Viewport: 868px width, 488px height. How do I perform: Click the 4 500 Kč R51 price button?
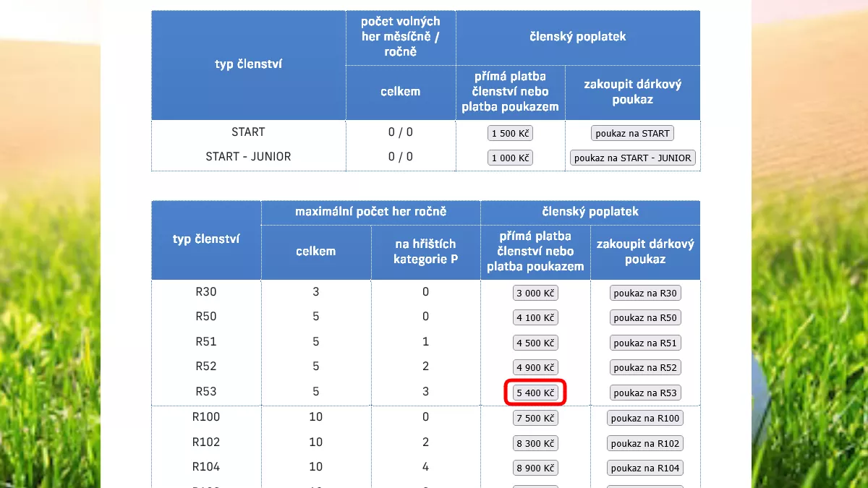[x=535, y=343]
